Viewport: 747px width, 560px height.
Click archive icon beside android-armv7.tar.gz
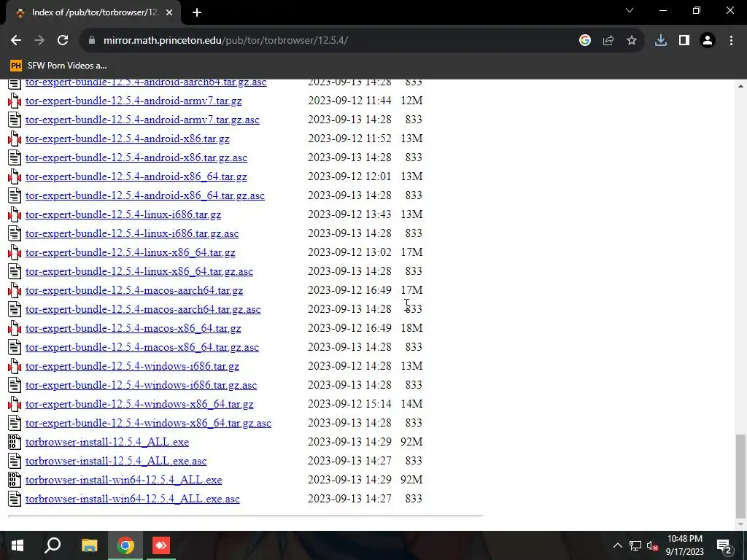(x=15, y=101)
